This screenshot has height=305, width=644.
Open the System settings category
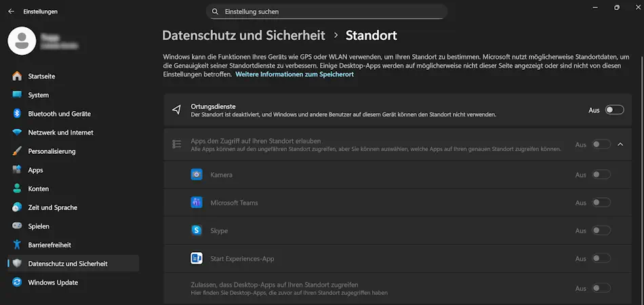click(38, 96)
